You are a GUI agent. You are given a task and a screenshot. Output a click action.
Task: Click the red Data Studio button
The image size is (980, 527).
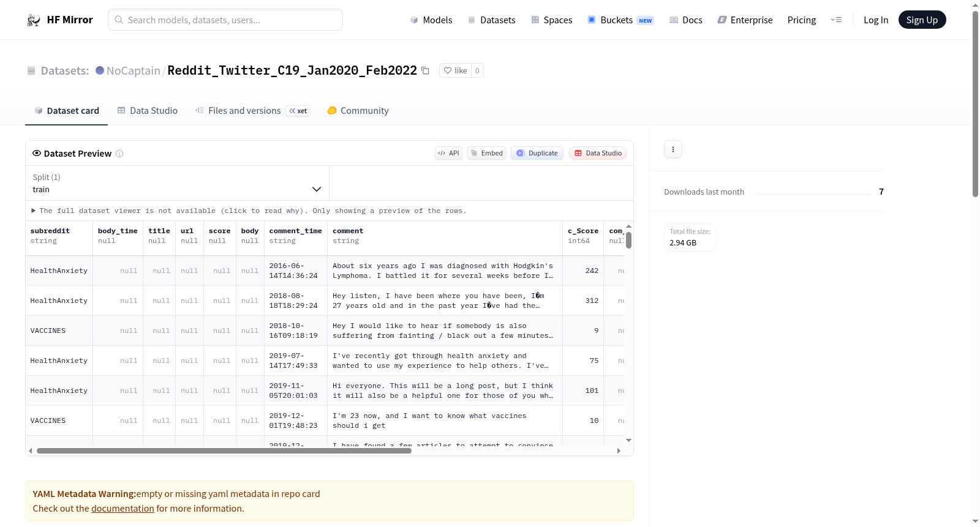click(x=597, y=153)
